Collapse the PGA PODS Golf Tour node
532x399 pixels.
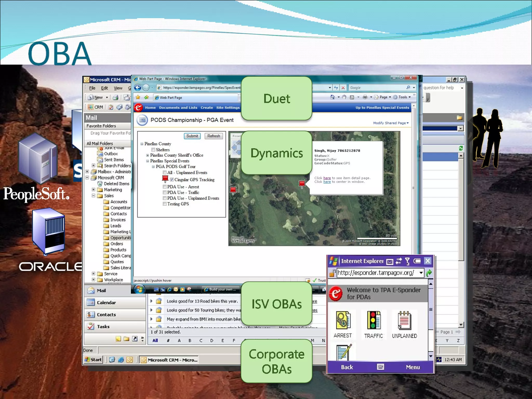pyautogui.click(x=153, y=167)
